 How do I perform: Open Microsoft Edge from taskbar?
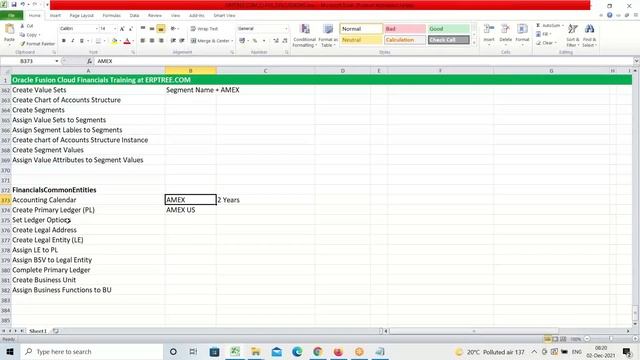point(297,351)
